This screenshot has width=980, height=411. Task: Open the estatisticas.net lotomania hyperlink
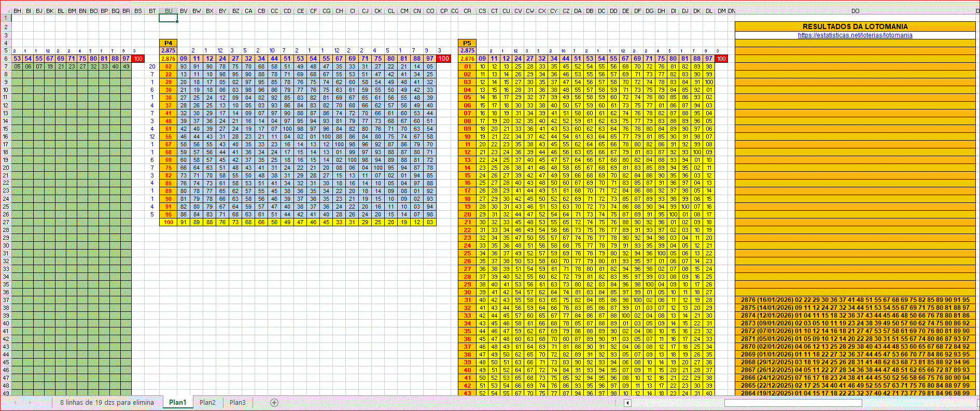click(x=855, y=35)
